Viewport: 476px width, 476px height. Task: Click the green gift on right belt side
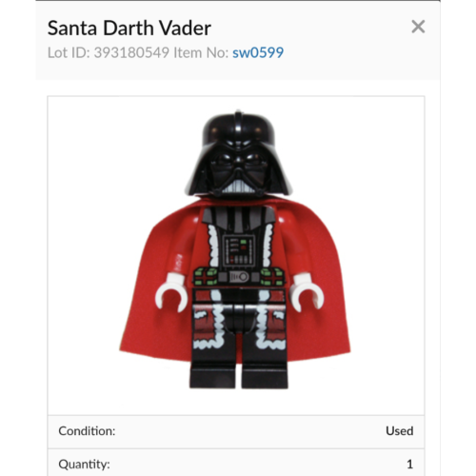(272, 277)
